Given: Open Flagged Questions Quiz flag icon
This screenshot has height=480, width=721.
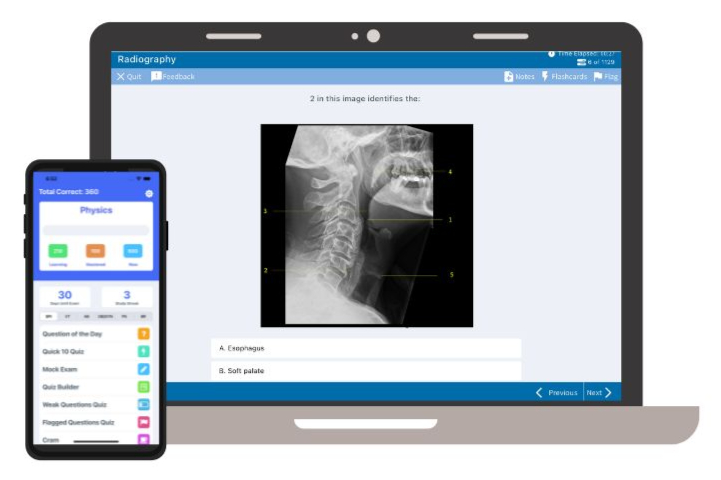Looking at the screenshot, I should (143, 422).
